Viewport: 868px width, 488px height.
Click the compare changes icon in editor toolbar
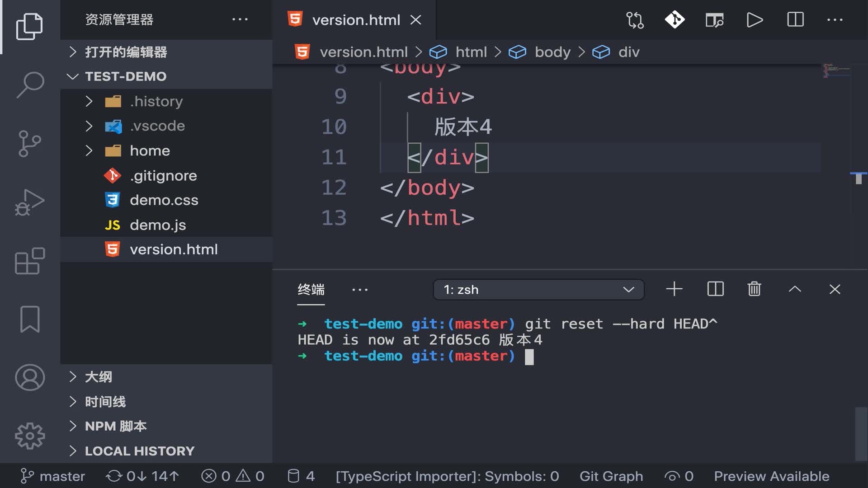[x=635, y=20]
